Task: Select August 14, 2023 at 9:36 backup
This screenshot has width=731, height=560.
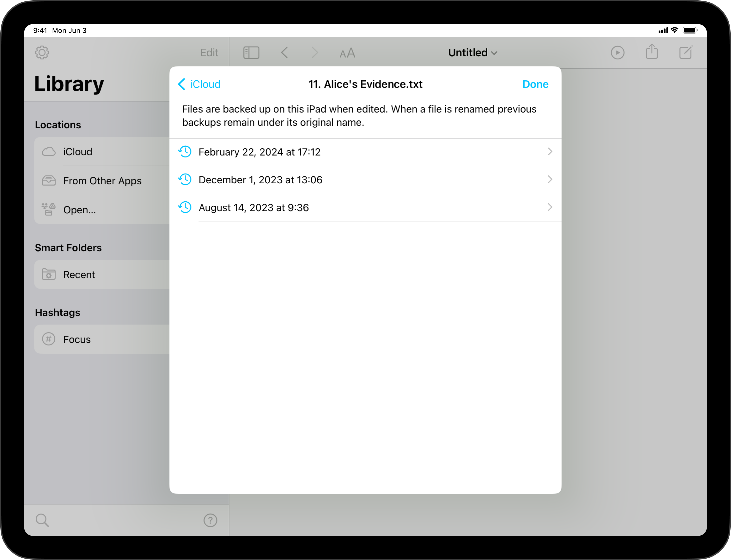Action: click(x=253, y=208)
